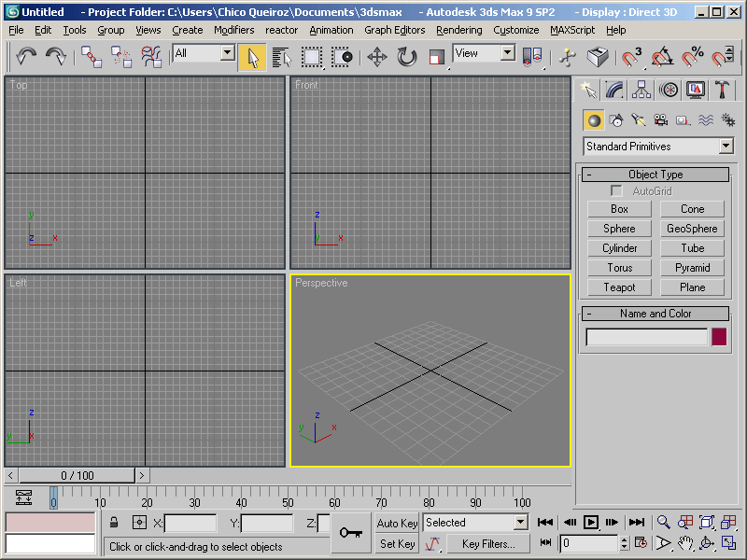
Task: Click the GeoSphere primitive button
Action: coord(692,229)
